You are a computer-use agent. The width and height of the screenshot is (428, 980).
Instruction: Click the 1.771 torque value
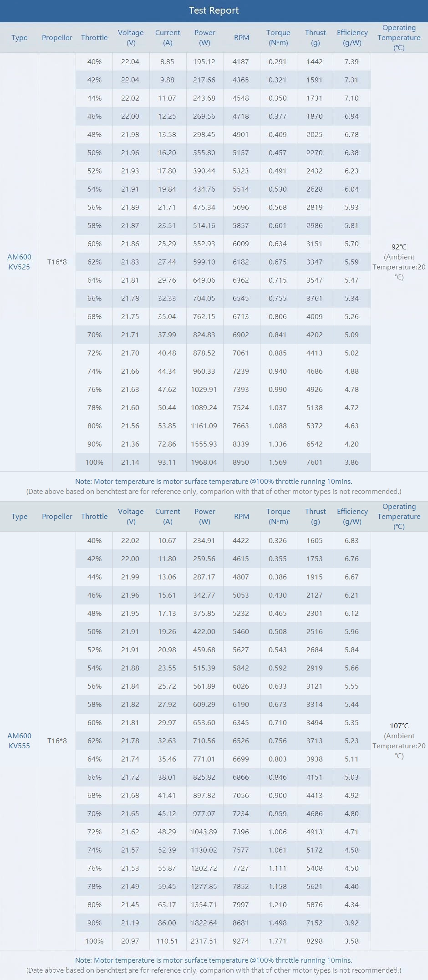pyautogui.click(x=277, y=941)
